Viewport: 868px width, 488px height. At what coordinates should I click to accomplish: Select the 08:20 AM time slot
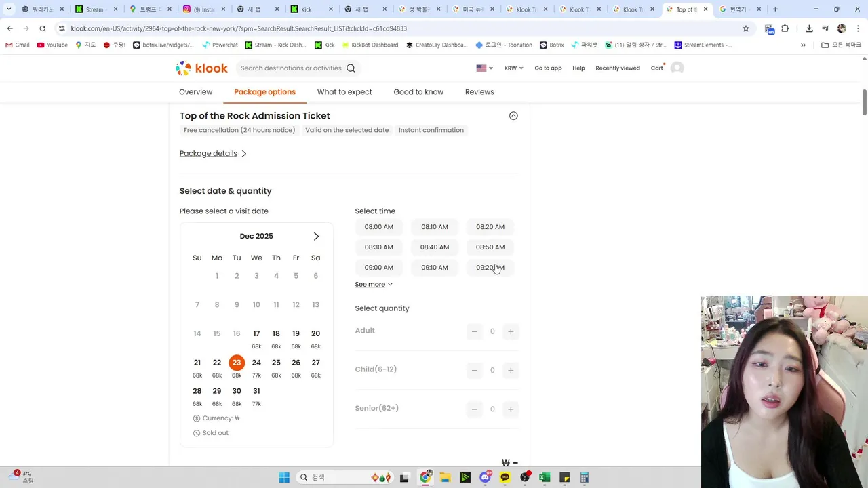tap(490, 227)
